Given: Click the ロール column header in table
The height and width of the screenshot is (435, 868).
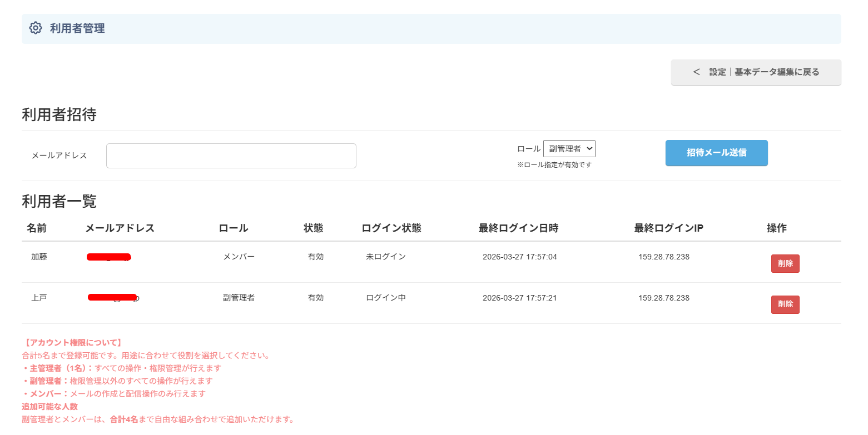Looking at the screenshot, I should click(233, 228).
